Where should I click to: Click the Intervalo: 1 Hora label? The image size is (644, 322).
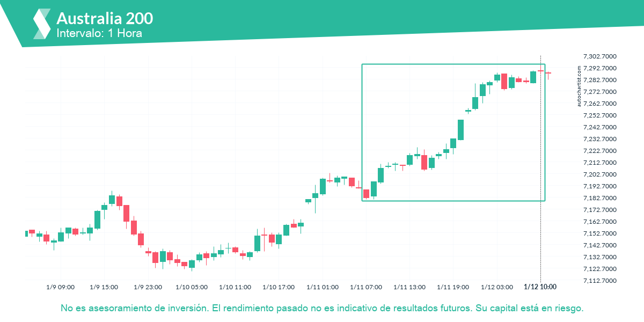pyautogui.click(x=99, y=33)
